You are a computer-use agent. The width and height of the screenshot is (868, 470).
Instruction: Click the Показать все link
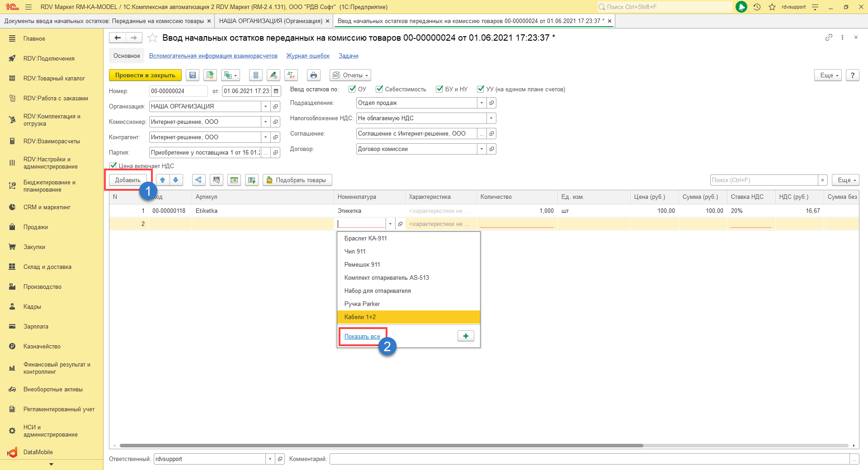tap(362, 337)
